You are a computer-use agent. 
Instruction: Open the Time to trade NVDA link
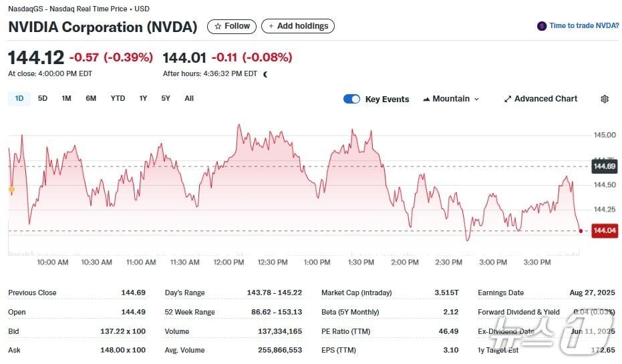583,26
